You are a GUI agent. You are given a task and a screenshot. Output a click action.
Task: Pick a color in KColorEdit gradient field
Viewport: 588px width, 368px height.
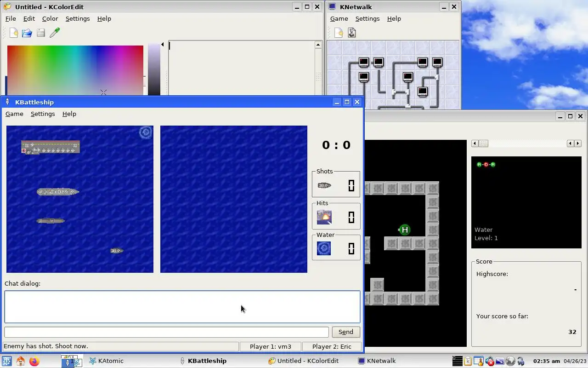pos(75,70)
